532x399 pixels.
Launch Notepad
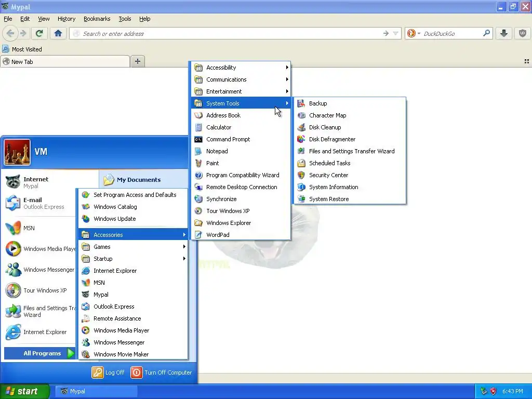[x=241, y=151]
